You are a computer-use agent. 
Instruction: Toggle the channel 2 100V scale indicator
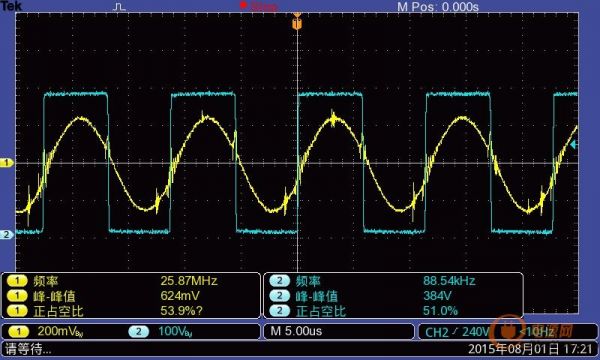pos(161,331)
